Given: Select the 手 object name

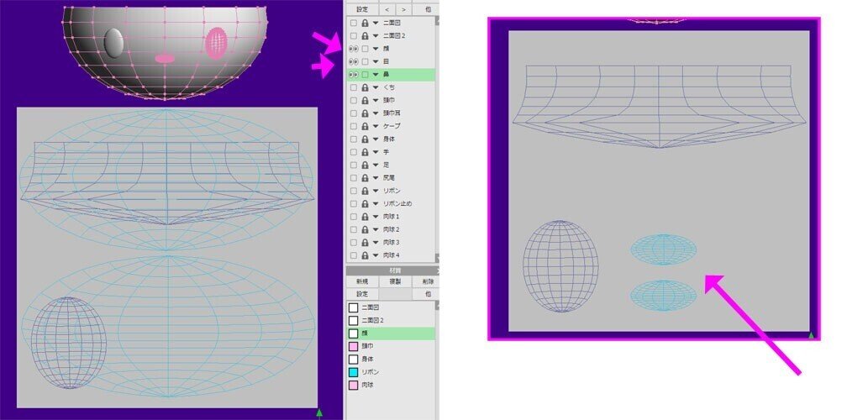Looking at the screenshot, I should pyautogui.click(x=386, y=152).
